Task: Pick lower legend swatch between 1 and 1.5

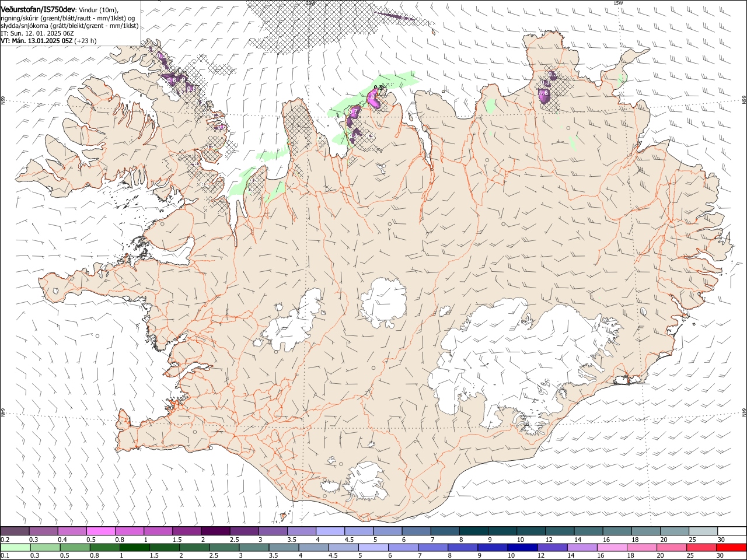Action: tap(135, 547)
